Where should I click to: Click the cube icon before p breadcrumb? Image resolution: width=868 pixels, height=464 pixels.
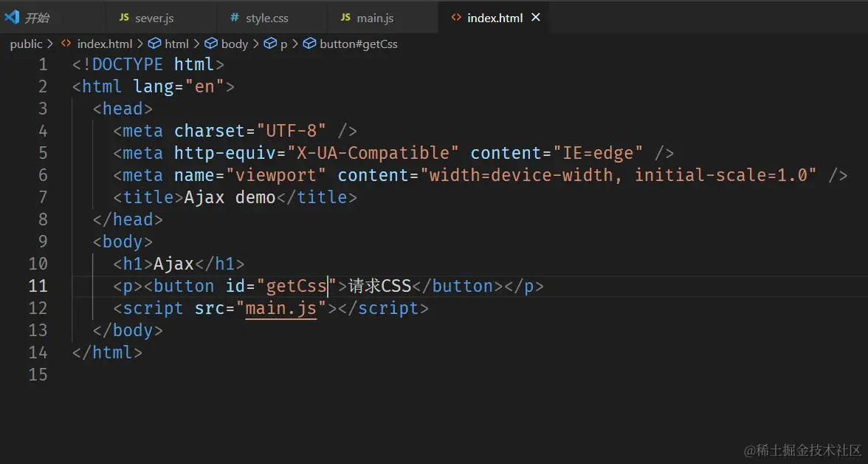tap(269, 44)
